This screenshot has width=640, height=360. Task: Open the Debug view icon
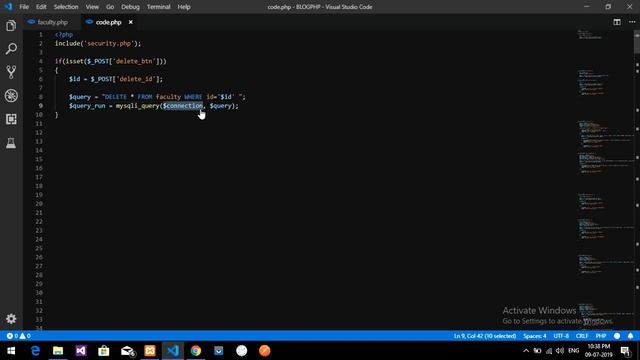[x=11, y=96]
